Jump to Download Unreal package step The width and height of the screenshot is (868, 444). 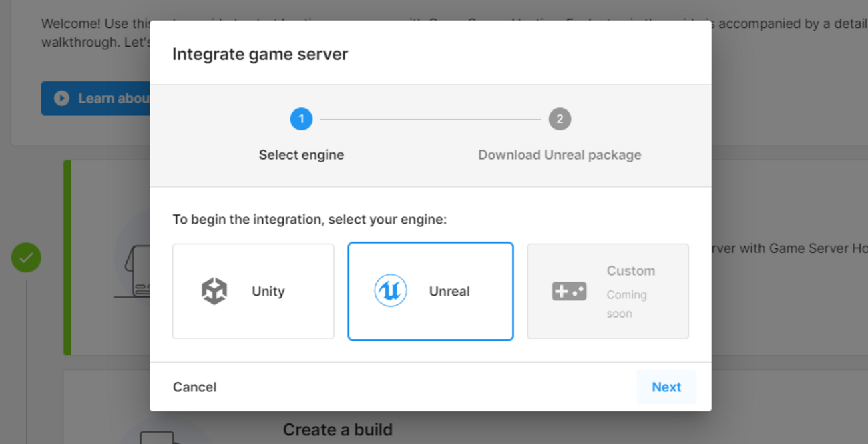click(560, 155)
